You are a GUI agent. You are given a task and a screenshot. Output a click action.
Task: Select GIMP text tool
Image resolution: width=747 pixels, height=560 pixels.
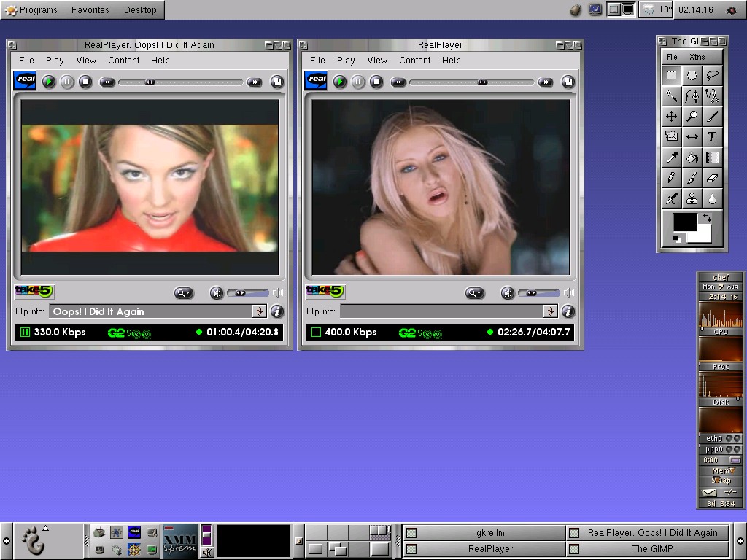712,136
